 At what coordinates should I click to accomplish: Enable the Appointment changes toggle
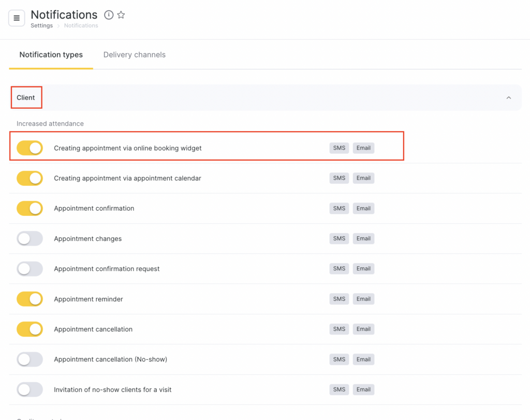[x=30, y=239]
